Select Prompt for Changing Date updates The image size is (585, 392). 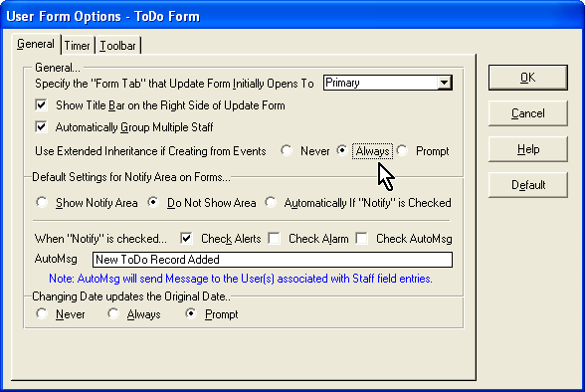191,313
